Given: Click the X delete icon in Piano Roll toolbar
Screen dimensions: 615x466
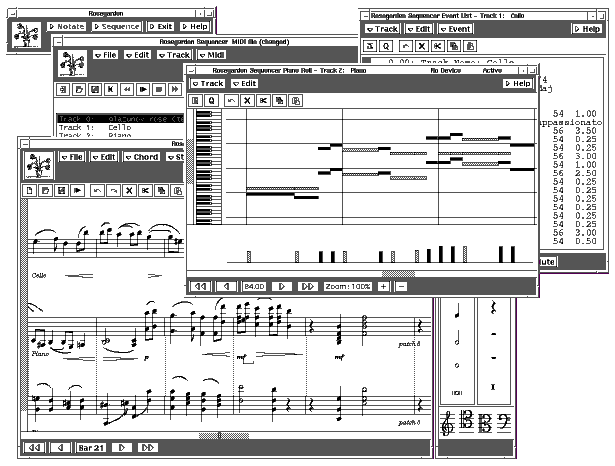Looking at the screenshot, I should click(247, 101).
